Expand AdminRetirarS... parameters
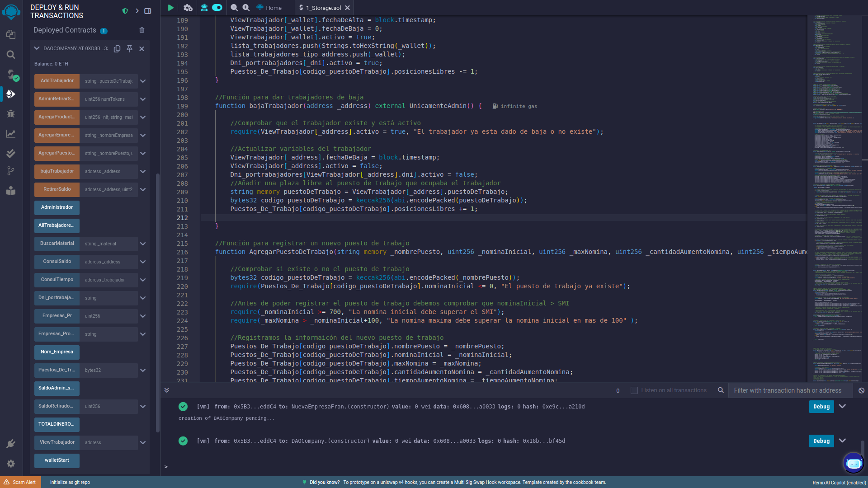This screenshot has width=868, height=488. click(x=143, y=99)
